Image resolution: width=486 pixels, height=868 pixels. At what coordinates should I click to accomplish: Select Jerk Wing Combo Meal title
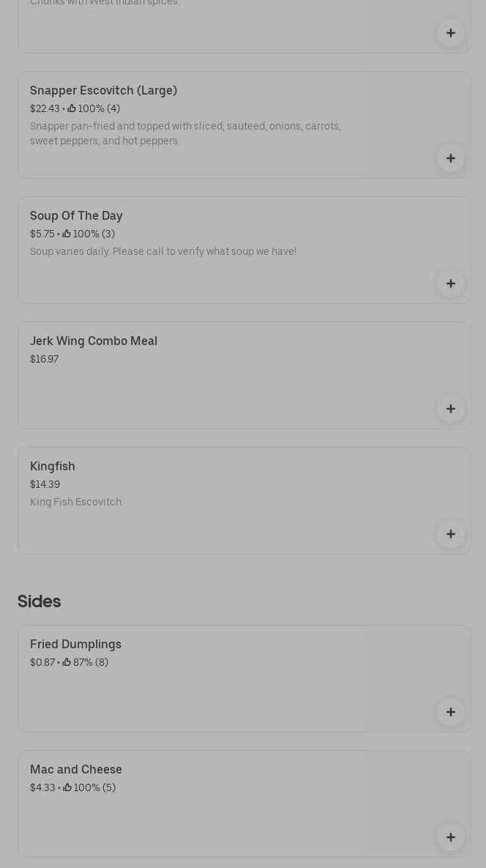tap(94, 341)
